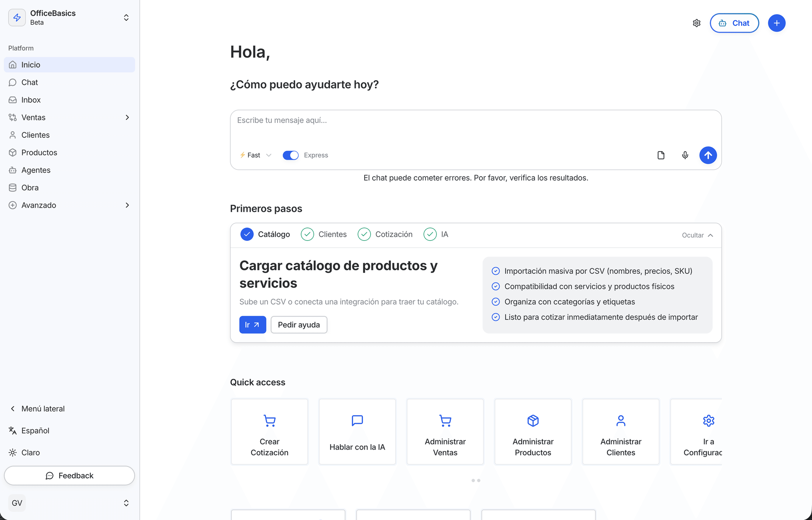The width and height of the screenshot is (812, 520).
Task: Send the chat message with the arrow button
Action: pos(708,155)
